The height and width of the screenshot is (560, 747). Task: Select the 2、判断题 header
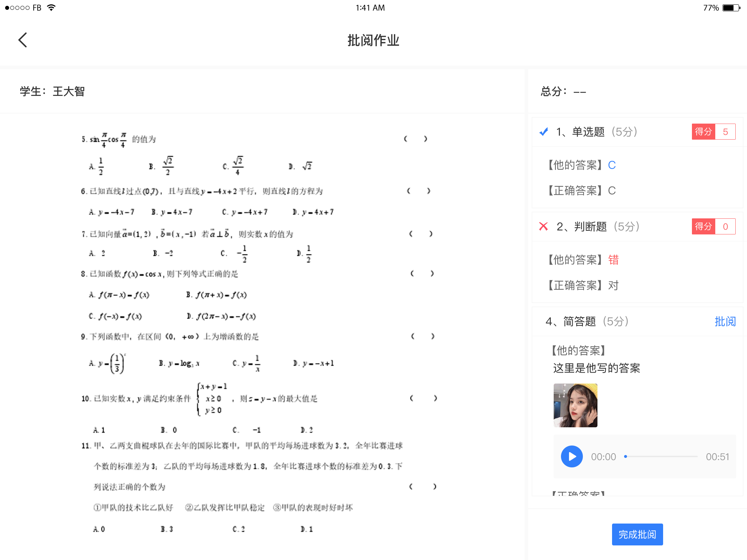pyautogui.click(x=598, y=226)
